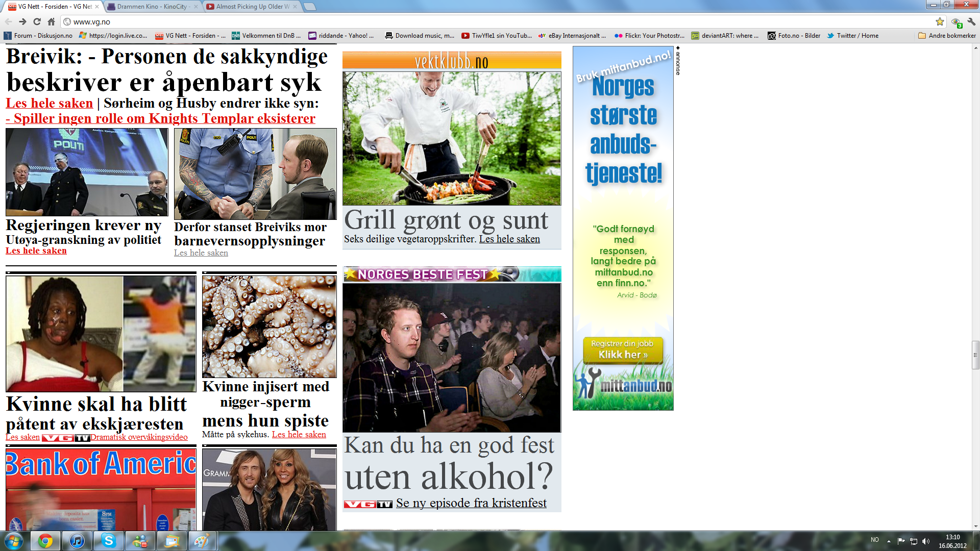Open the riddande - Yahoo! bookmark
Screen dimensions: 980x551
tap(341, 36)
